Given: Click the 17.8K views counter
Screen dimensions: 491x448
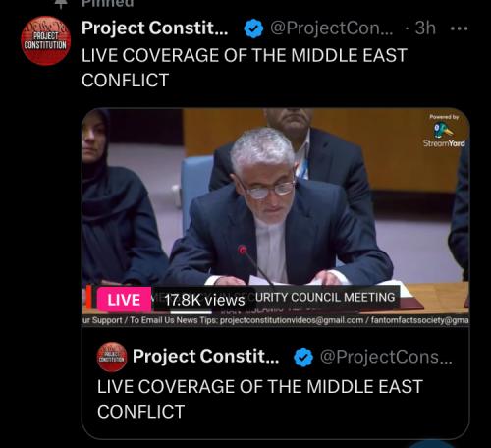Looking at the screenshot, I should pyautogui.click(x=204, y=300).
